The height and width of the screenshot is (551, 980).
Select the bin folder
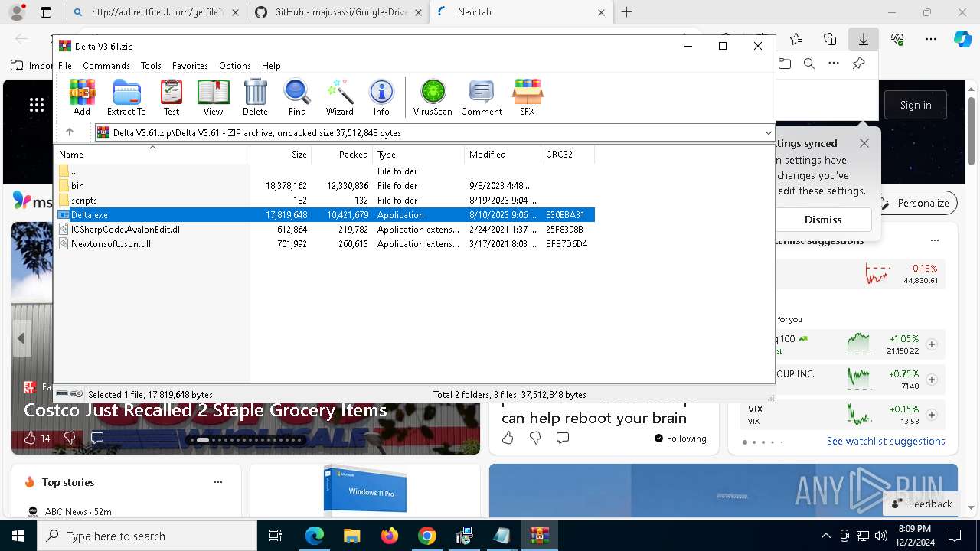tap(325, 186)
